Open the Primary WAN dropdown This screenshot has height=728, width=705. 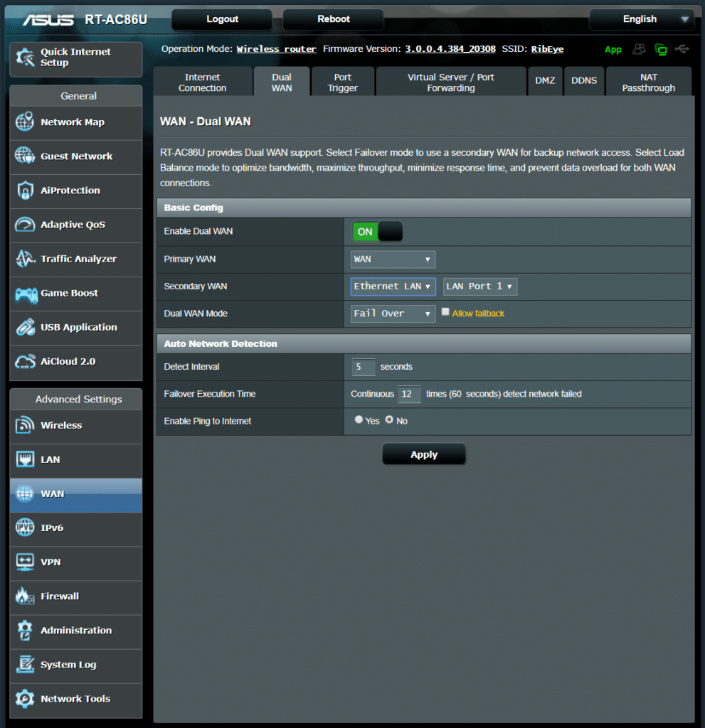click(393, 259)
